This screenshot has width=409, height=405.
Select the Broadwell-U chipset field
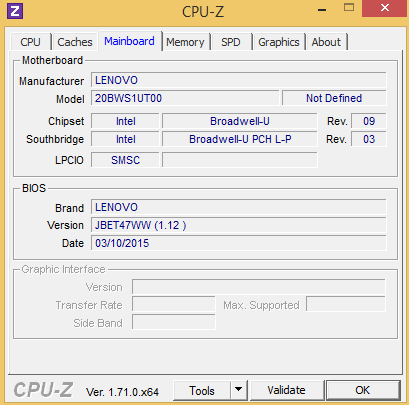click(x=240, y=121)
